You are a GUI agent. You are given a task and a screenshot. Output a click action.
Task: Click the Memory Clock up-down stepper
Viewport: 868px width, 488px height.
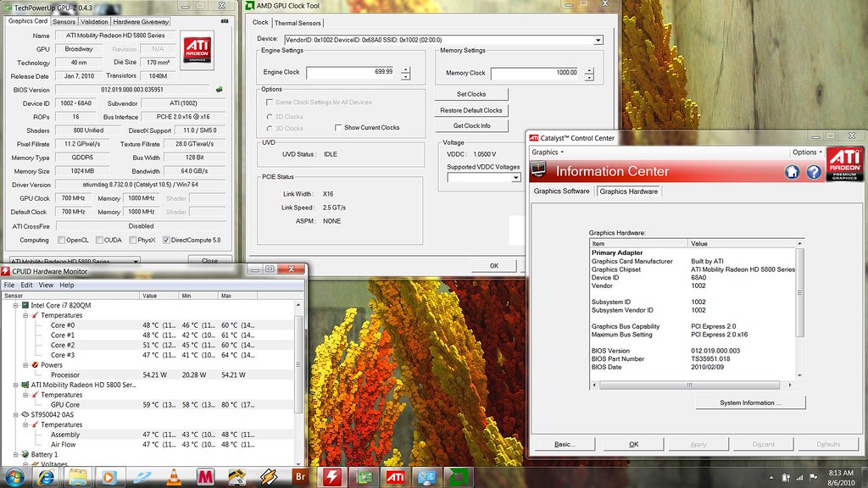pos(589,73)
